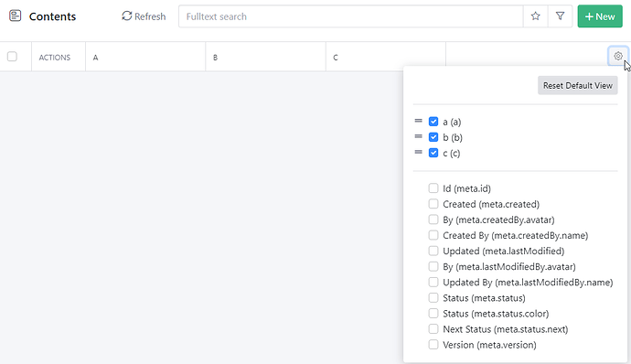Viewport: 631px width, 364px height.
Task: Enable Updated (meta.lastModified) checkbox
Action: pyautogui.click(x=433, y=251)
